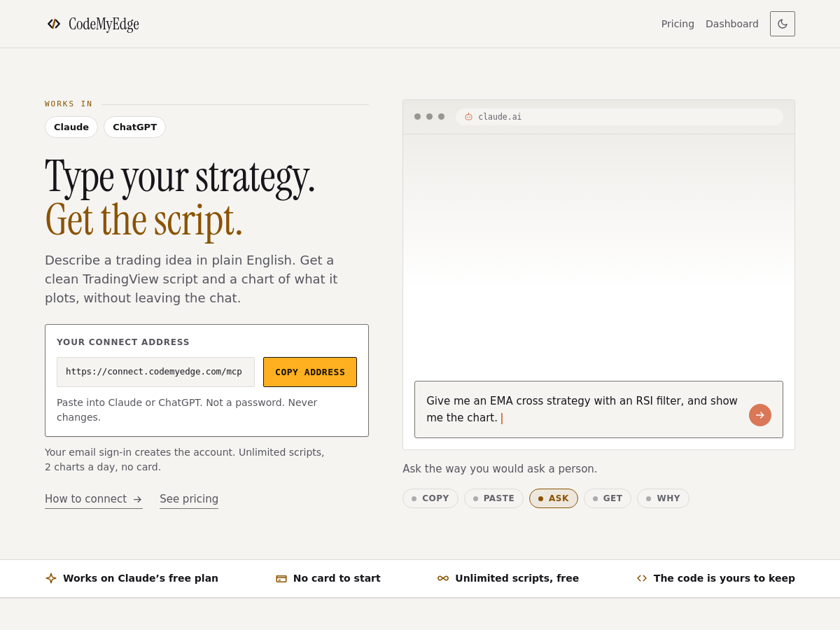Viewport: 840px width, 630px height.
Task: Toggle dark mode with moon icon
Action: (x=783, y=24)
